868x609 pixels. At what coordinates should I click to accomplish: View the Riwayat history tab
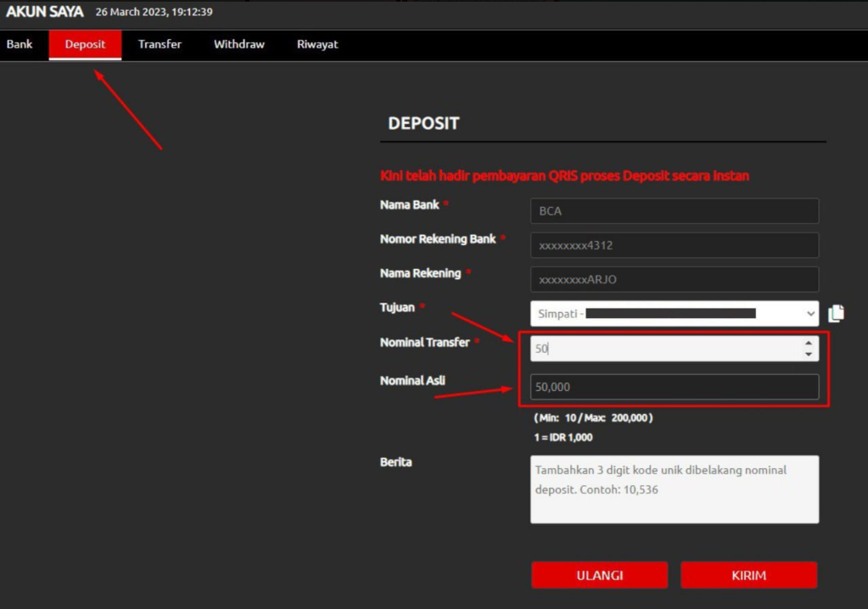tap(317, 44)
